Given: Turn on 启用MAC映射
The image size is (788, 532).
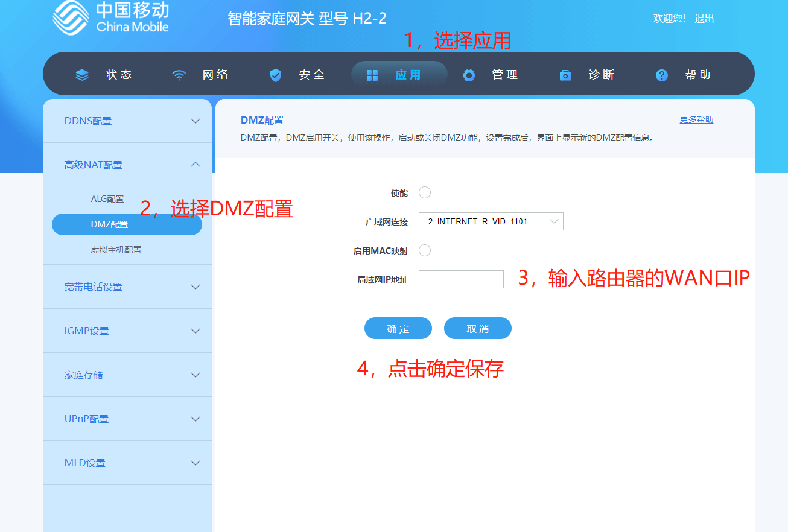Looking at the screenshot, I should tap(425, 250).
